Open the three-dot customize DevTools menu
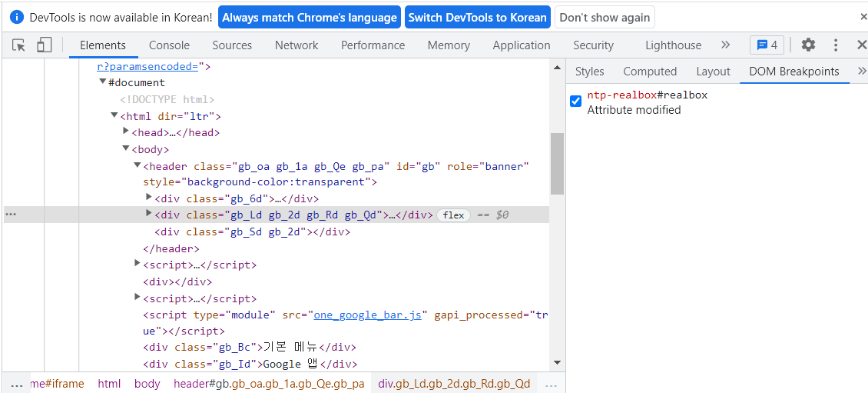The image size is (868, 393). 836,45
